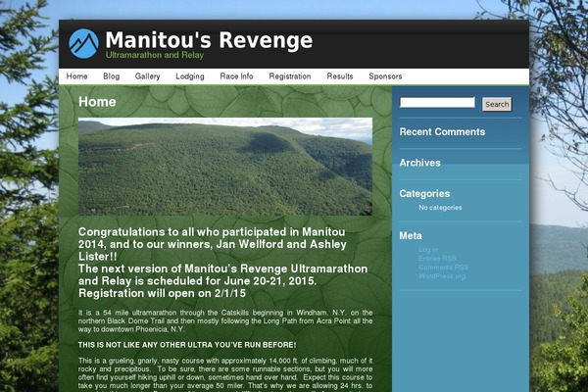Open the Entries RSS link
Screen dimensions: 588x392
[437, 258]
